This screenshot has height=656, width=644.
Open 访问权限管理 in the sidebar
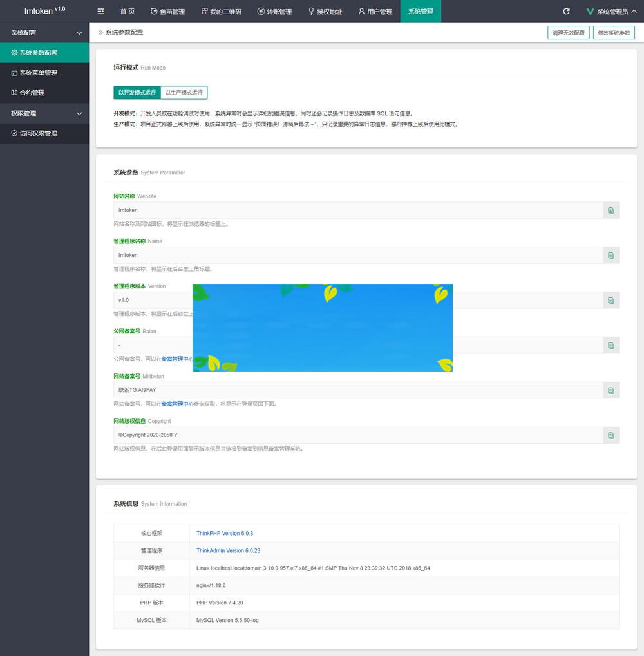pyautogui.click(x=38, y=133)
